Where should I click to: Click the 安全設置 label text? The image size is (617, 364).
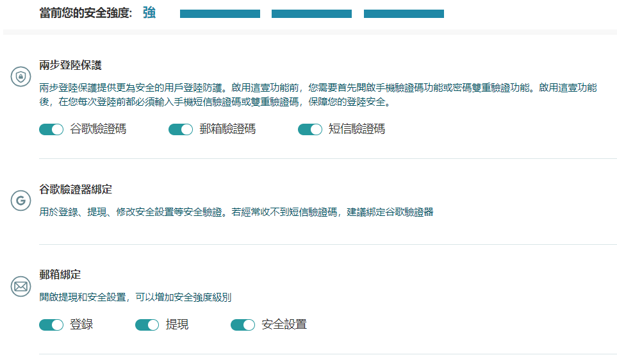[x=284, y=324]
